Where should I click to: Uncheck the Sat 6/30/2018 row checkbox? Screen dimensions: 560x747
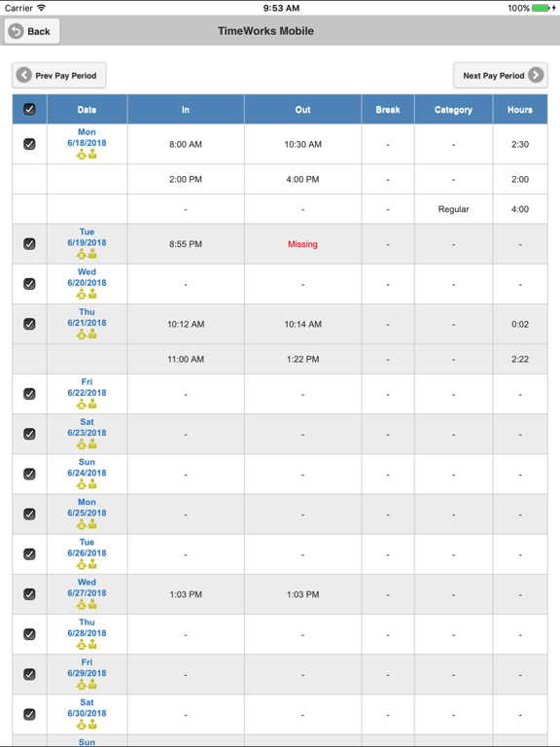coord(29,714)
